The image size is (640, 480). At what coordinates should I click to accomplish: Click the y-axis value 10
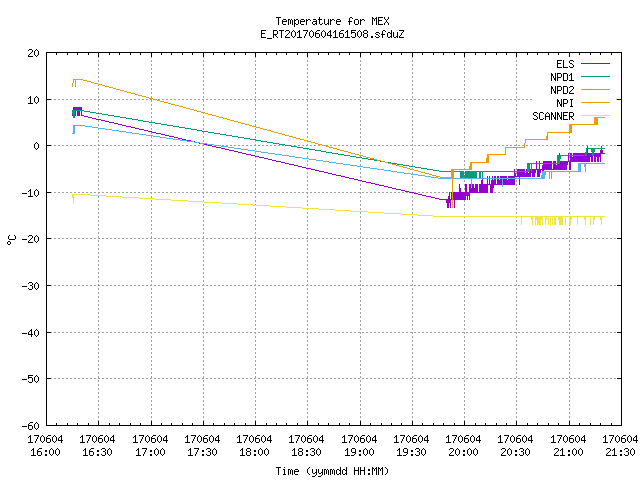point(33,100)
